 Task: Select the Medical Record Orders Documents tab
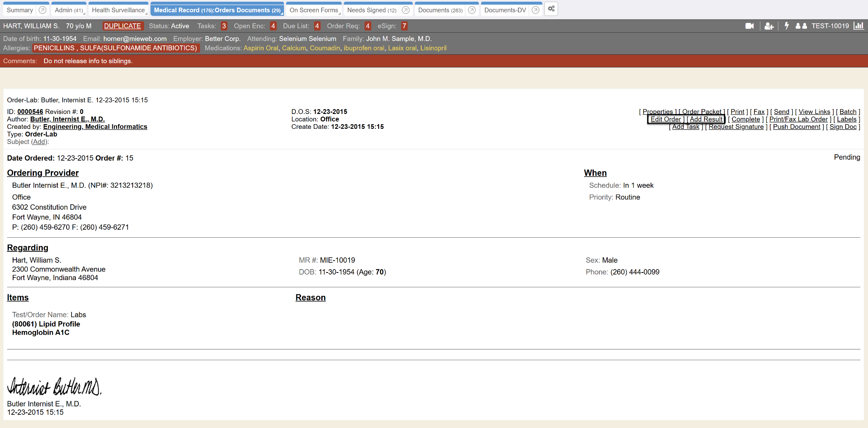pos(217,10)
